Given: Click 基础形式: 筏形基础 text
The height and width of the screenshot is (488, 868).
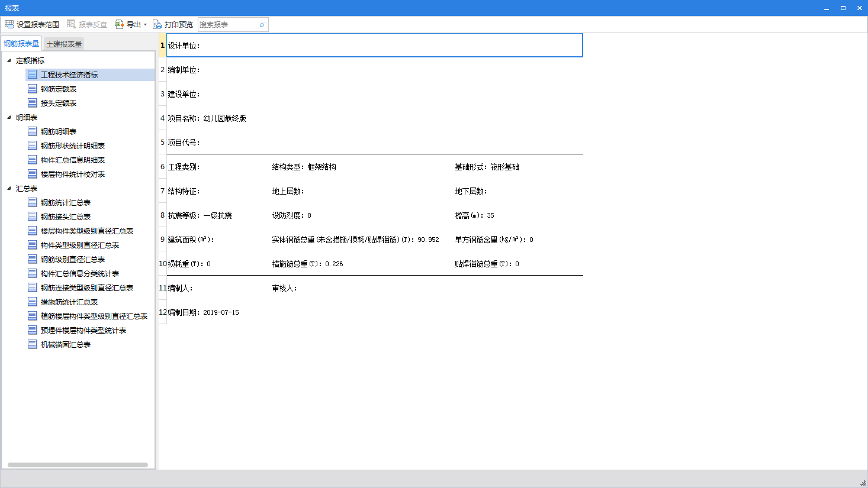Looking at the screenshot, I should (487, 167).
